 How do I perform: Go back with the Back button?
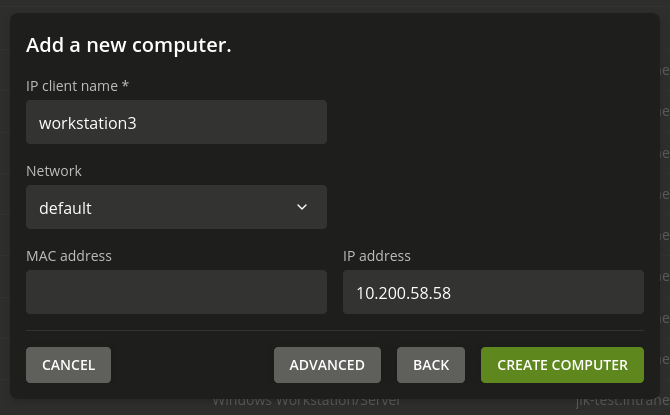click(431, 365)
